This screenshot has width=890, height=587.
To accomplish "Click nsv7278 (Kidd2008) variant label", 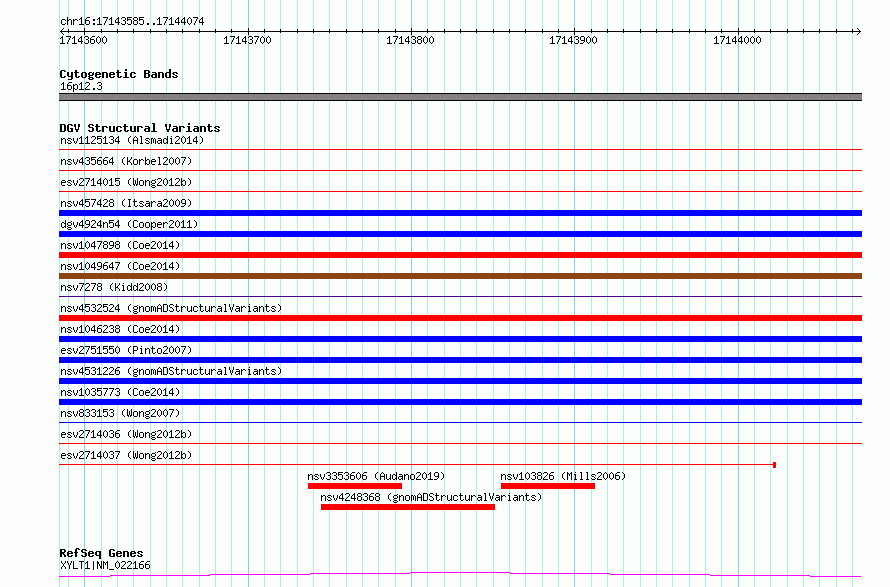I will click(x=114, y=287).
